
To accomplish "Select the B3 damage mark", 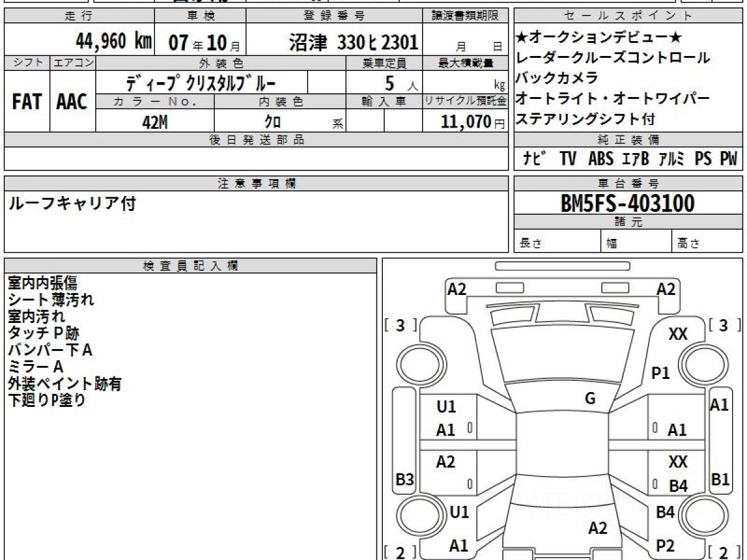I will tap(405, 479).
